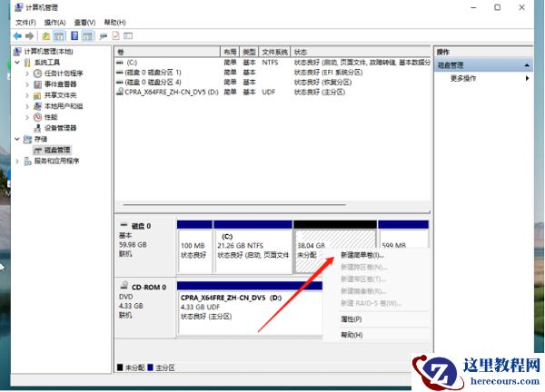Expand the 服务和应用程序 node arrow
545x392 pixels.
coord(17,161)
